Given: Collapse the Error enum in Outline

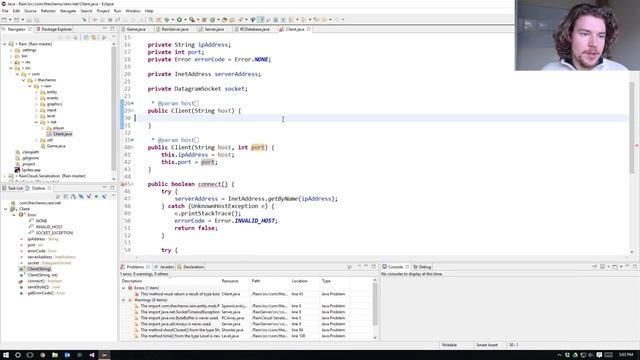Looking at the screenshot, I should pyautogui.click(x=14, y=215).
